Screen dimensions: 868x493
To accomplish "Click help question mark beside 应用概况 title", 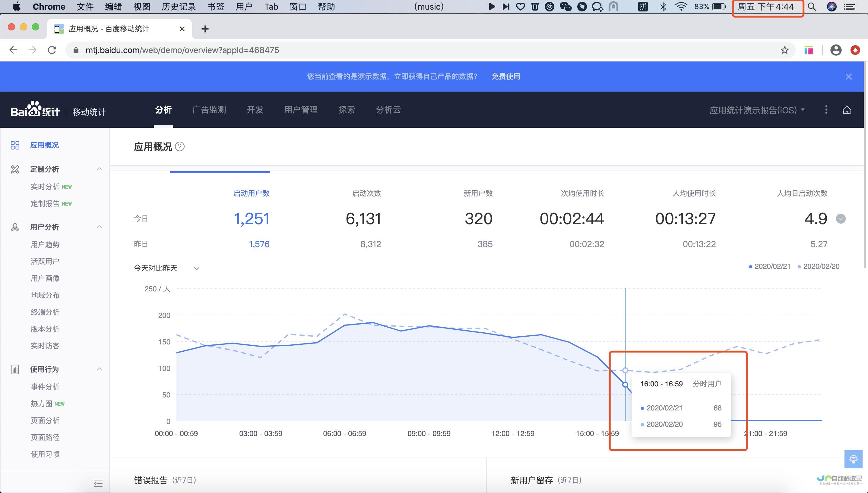I will point(180,147).
